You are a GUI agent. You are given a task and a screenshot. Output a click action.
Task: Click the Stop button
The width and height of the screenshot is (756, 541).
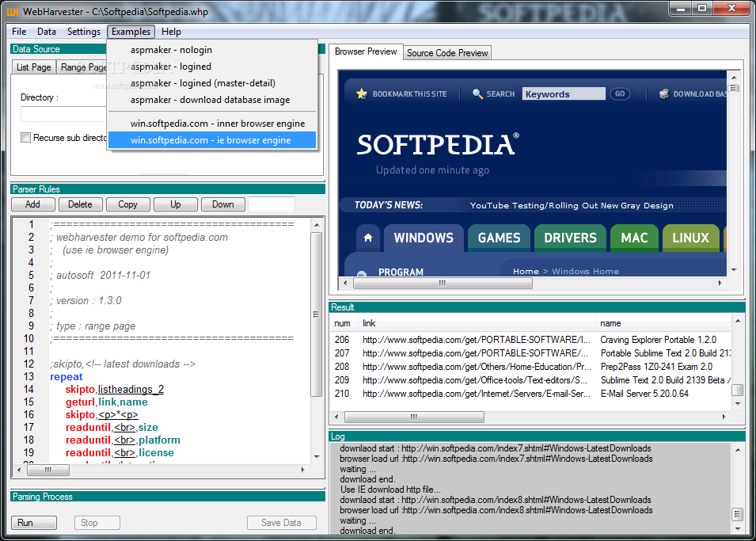[97, 523]
